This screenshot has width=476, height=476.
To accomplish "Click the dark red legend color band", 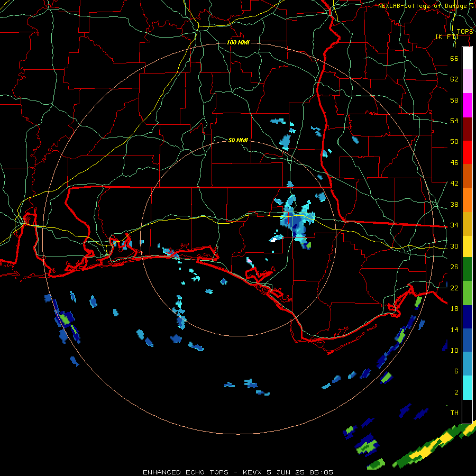I will (x=467, y=129).
